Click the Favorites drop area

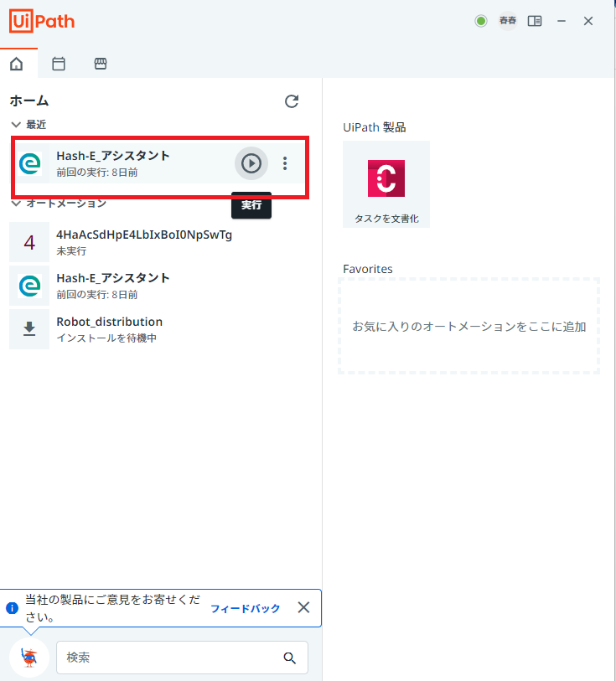tap(468, 326)
